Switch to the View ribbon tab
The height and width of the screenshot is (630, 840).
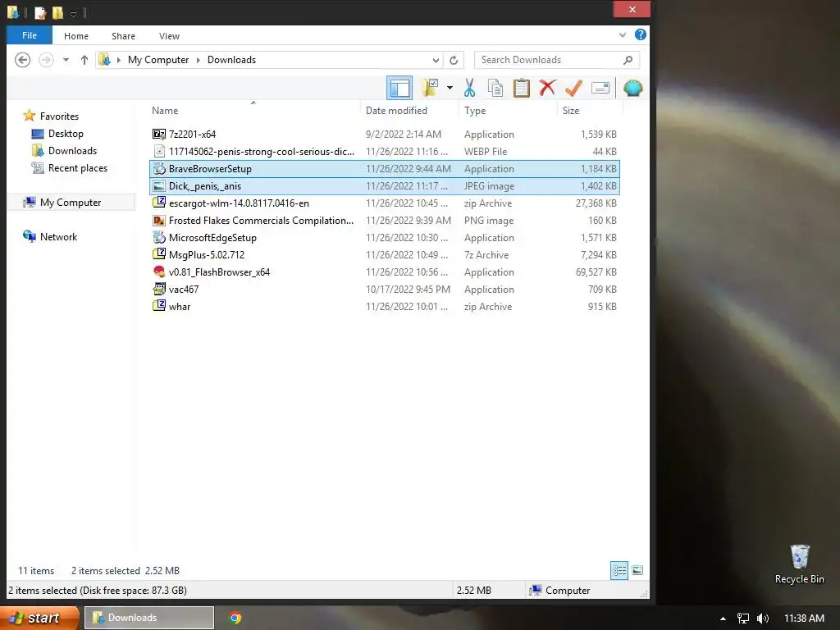[x=169, y=36]
